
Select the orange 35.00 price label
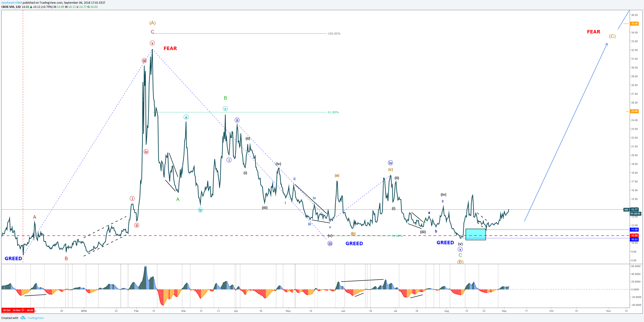click(x=634, y=24)
